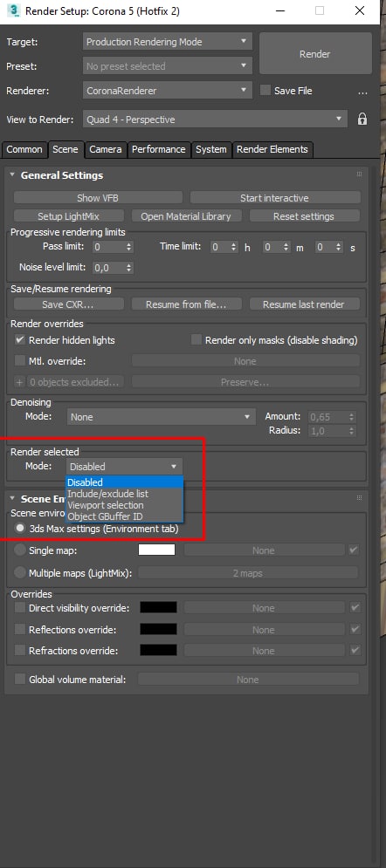
Task: Select Multiple maps (LightMix) radio button
Action: pos(20,573)
